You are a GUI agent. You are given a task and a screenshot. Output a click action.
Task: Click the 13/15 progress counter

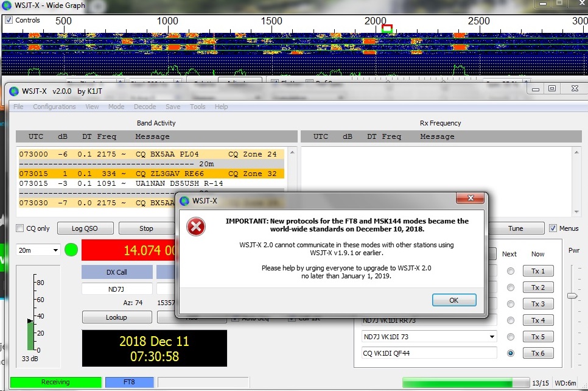coord(541,383)
